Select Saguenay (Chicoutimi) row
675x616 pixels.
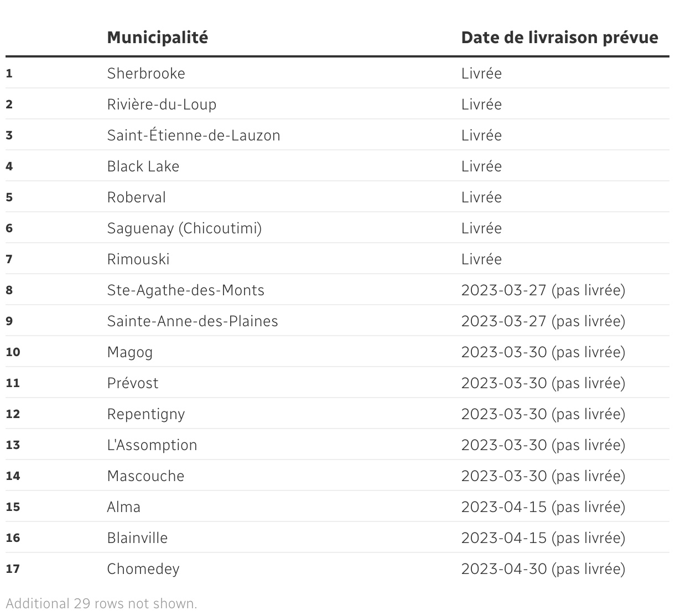184,228
